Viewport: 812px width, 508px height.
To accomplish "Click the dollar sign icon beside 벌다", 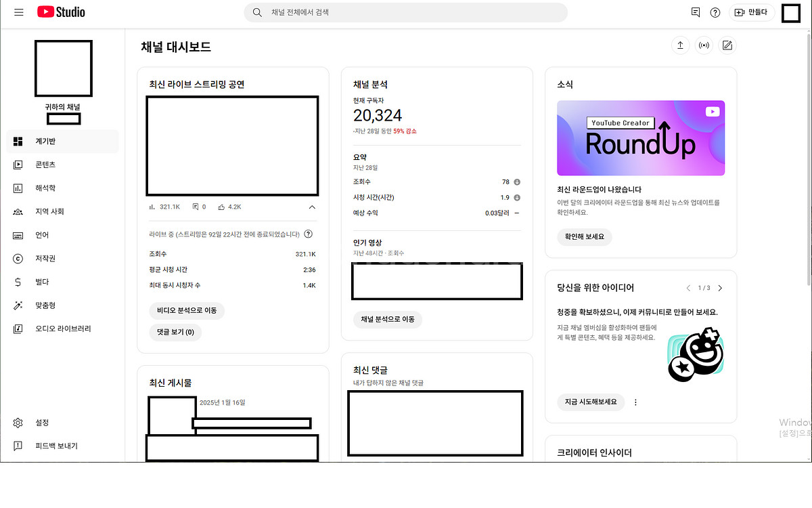I will [18, 282].
